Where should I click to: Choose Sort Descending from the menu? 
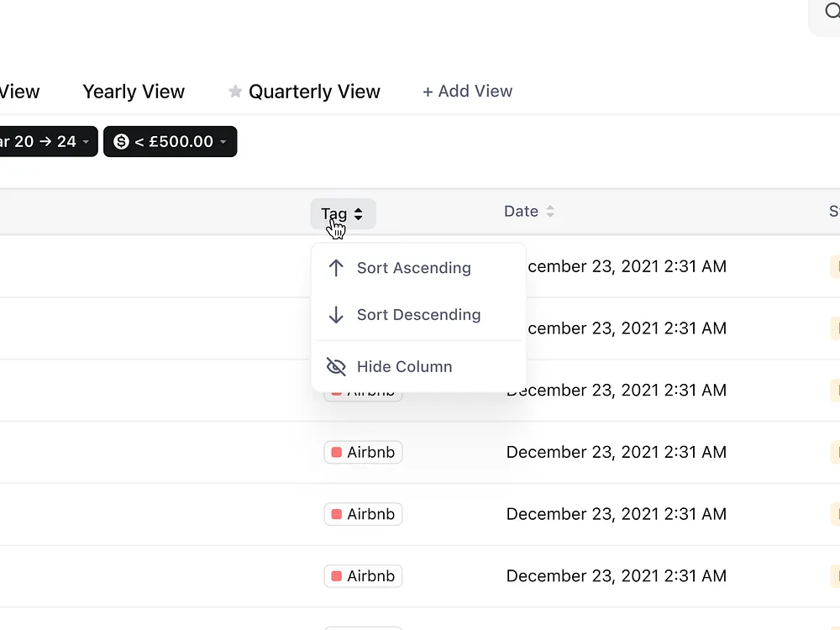(418, 315)
